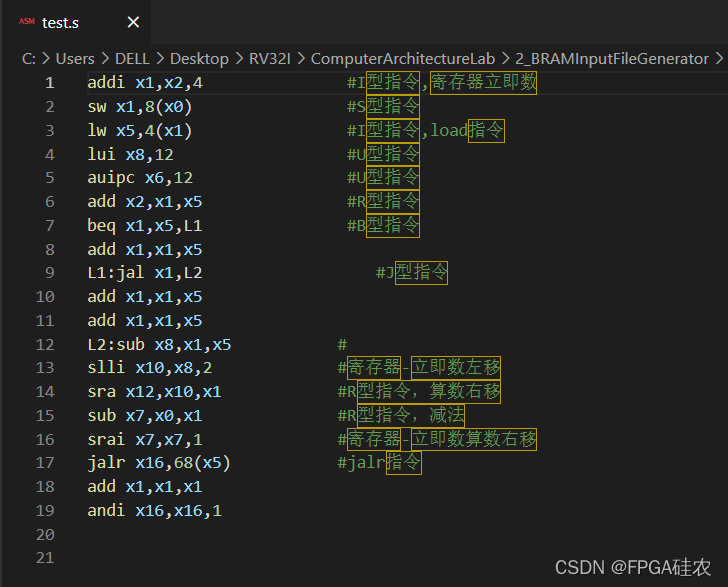Expand the chevron after Desktop in the breadcrumb

click(x=239, y=59)
